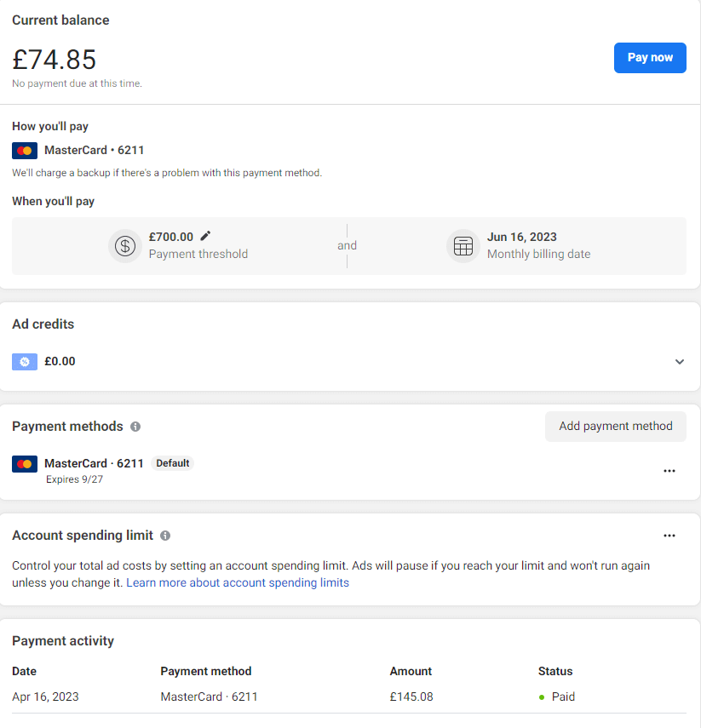701x728 pixels.
Task: Click the dollar sign payment threshold icon
Action: click(x=125, y=246)
